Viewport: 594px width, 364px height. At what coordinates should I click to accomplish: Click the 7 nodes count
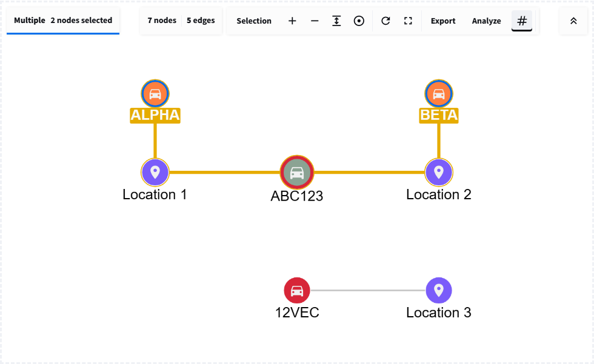[162, 21]
